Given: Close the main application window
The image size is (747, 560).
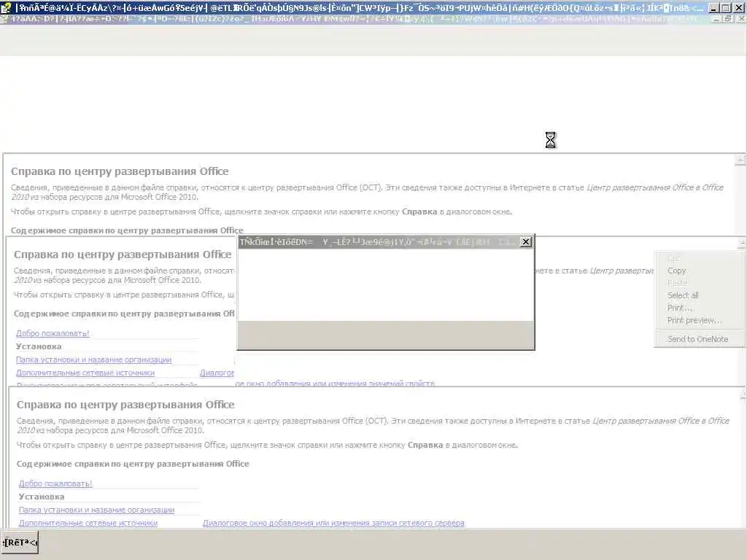Looking at the screenshot, I should pos(739,7).
